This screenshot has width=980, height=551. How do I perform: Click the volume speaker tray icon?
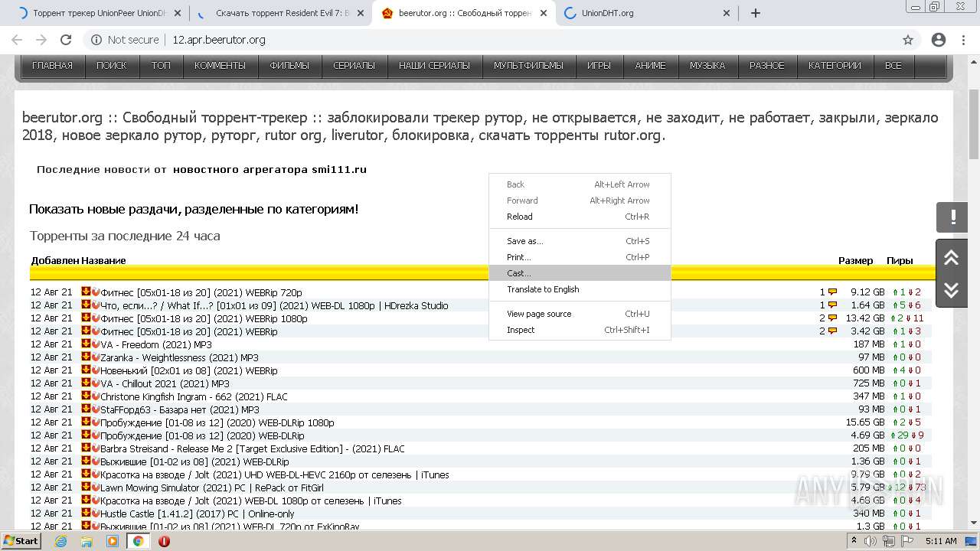coord(871,541)
